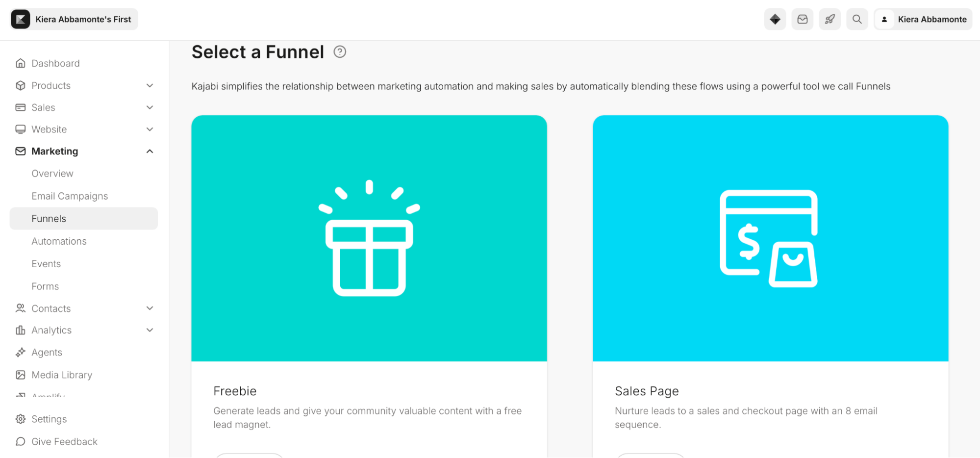Click the Marketing envelope icon
This screenshot has width=980, height=458.
[x=21, y=151]
